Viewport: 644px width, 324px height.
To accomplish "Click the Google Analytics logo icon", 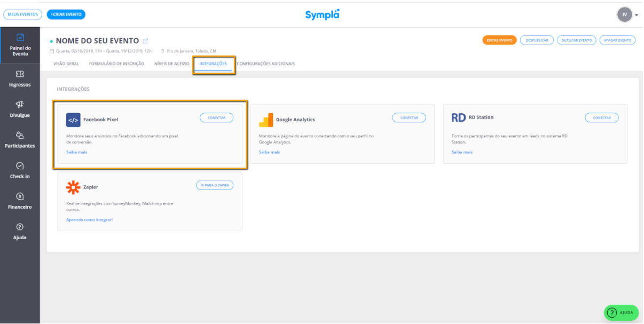I will (x=266, y=120).
